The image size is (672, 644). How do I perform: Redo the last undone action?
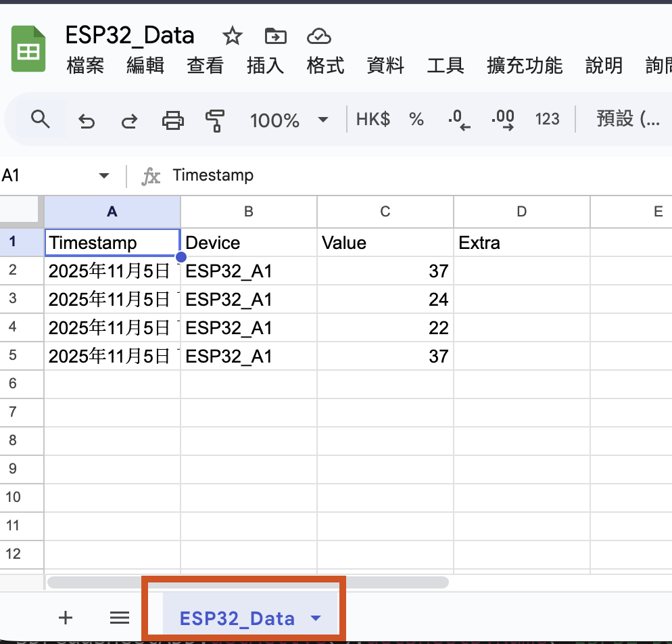(129, 120)
